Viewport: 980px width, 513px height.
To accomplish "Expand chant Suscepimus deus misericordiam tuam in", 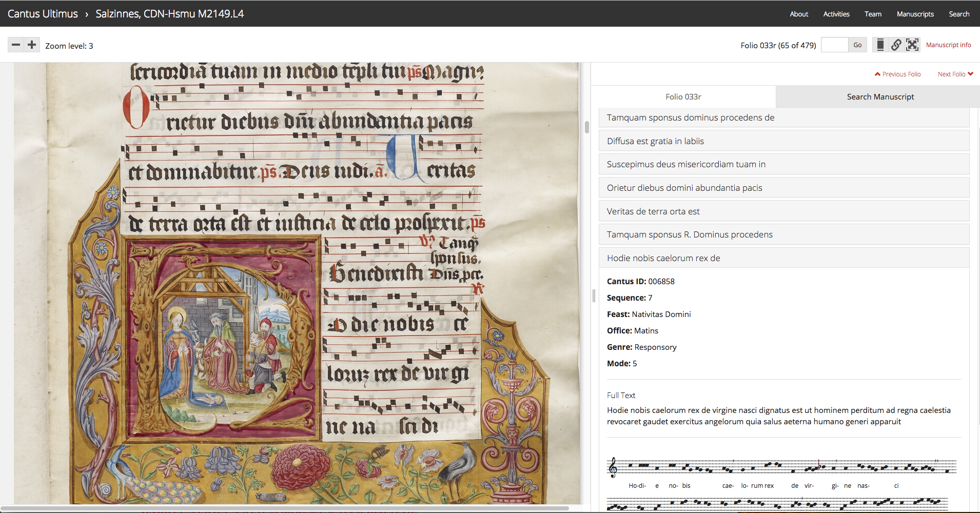I will (784, 164).
